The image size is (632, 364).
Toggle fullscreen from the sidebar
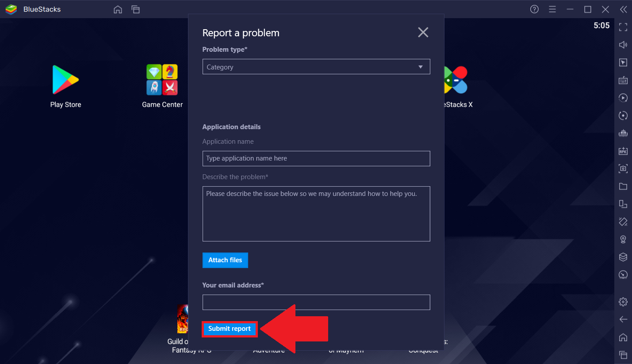(x=623, y=27)
